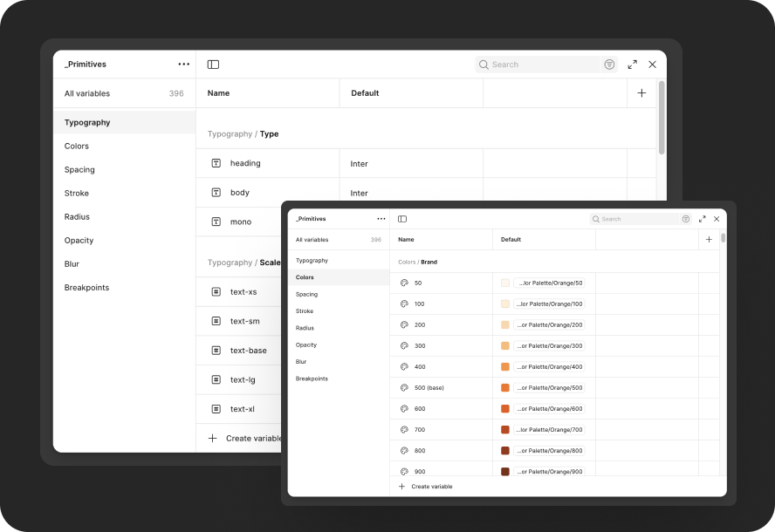The height and width of the screenshot is (532, 775).
Task: Click the magnifying glass icon in the search bar
Action: [x=483, y=64]
